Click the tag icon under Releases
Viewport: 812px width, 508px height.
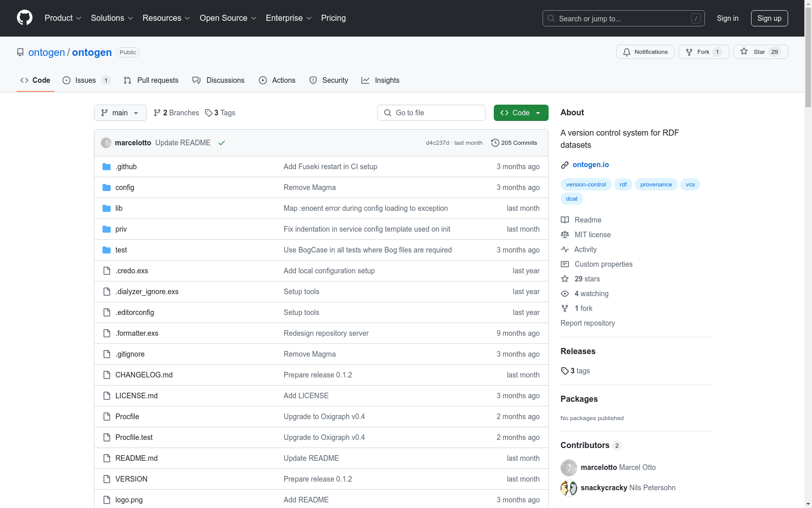tap(565, 371)
